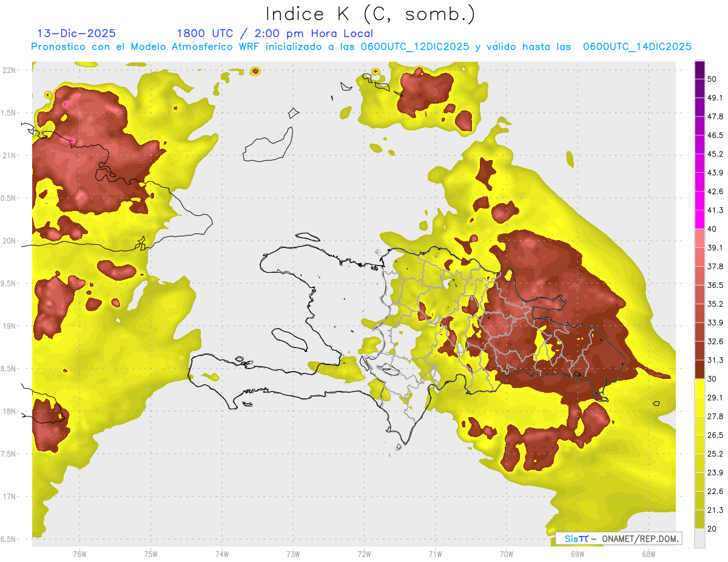Screen dimensions: 728x562
Task: Click the color bar value '40'
Action: [712, 229]
